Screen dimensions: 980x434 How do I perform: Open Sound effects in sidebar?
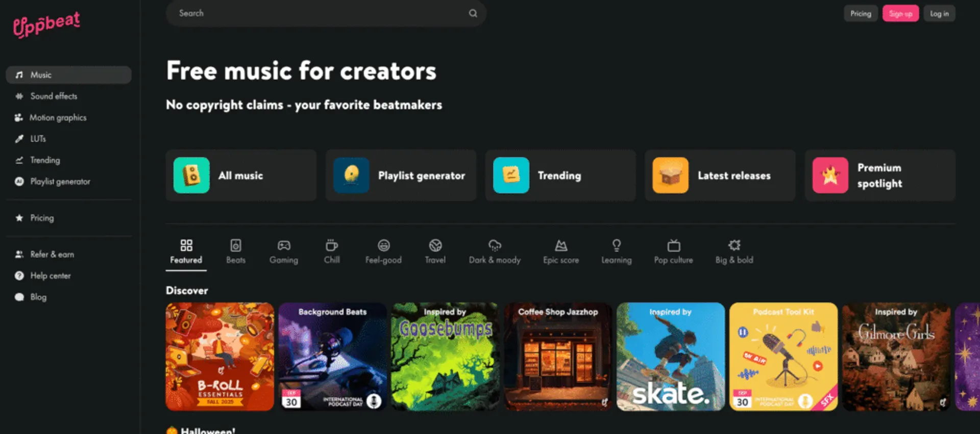[x=54, y=96]
